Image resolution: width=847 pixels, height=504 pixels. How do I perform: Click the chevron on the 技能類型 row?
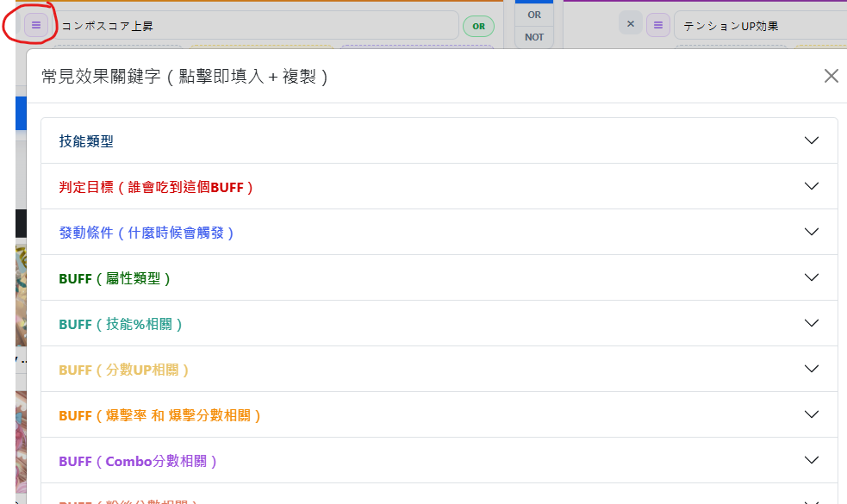point(812,140)
